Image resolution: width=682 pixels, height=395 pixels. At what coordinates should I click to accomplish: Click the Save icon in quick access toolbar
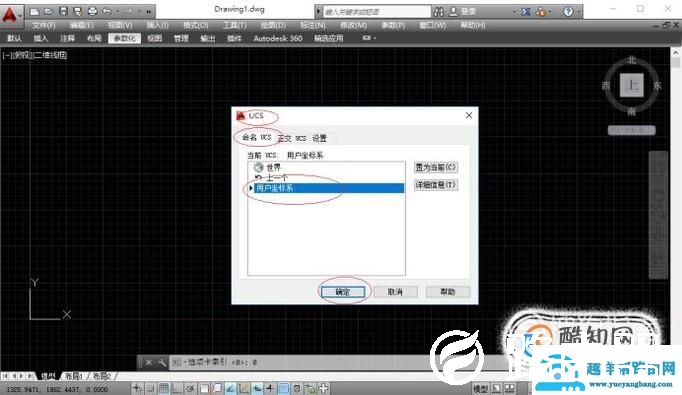pos(64,11)
